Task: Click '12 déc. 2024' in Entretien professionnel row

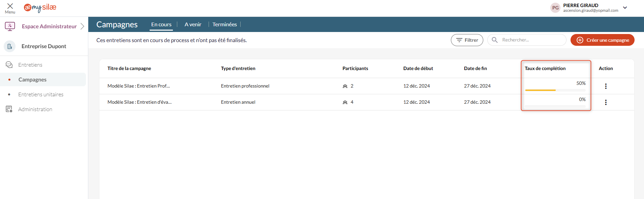Action: click(417, 86)
